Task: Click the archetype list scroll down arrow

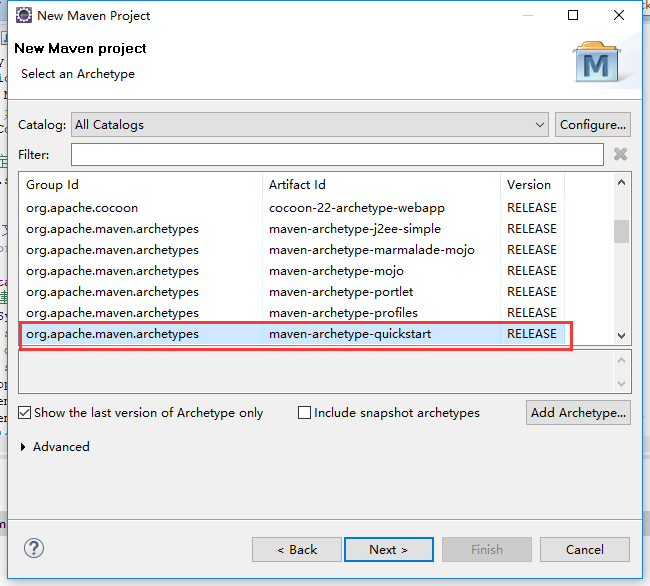Action: pyautogui.click(x=621, y=335)
